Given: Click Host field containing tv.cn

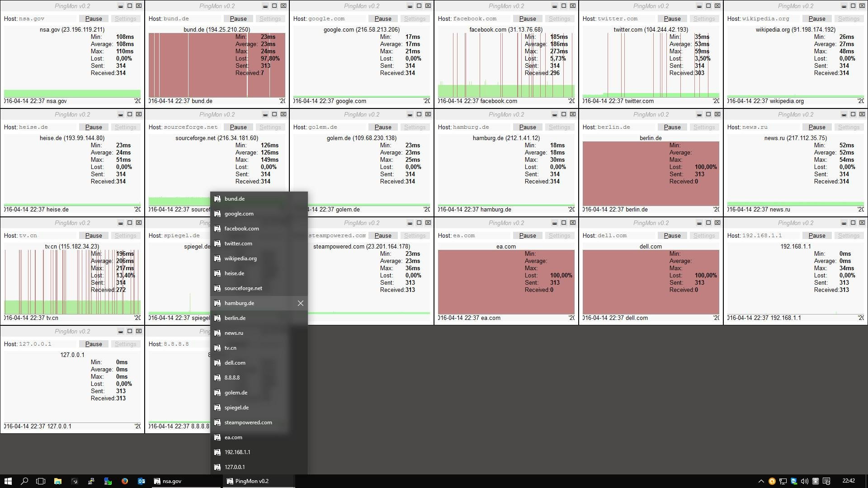Looking at the screenshot, I should pyautogui.click(x=47, y=236).
